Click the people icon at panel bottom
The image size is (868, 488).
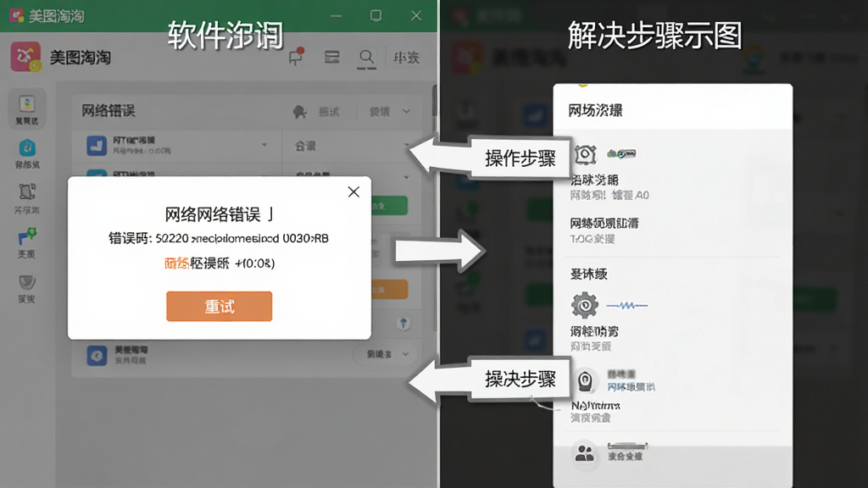(x=585, y=454)
